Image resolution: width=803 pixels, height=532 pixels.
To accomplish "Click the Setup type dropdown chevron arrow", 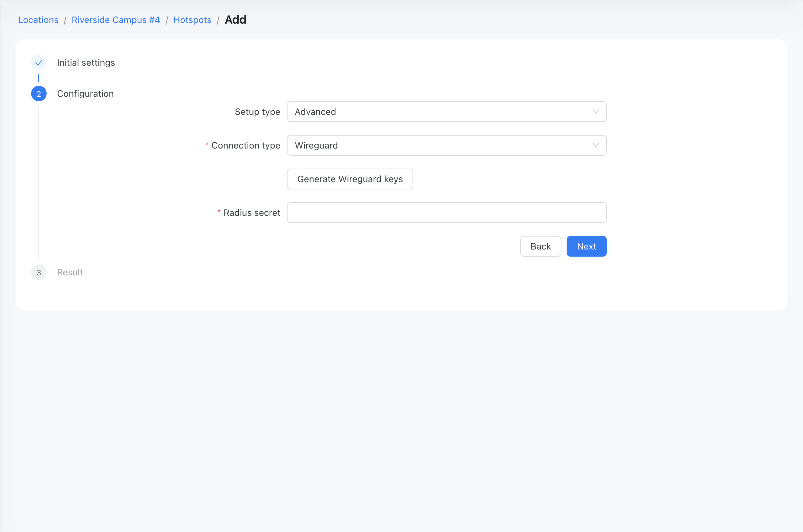I will [595, 112].
